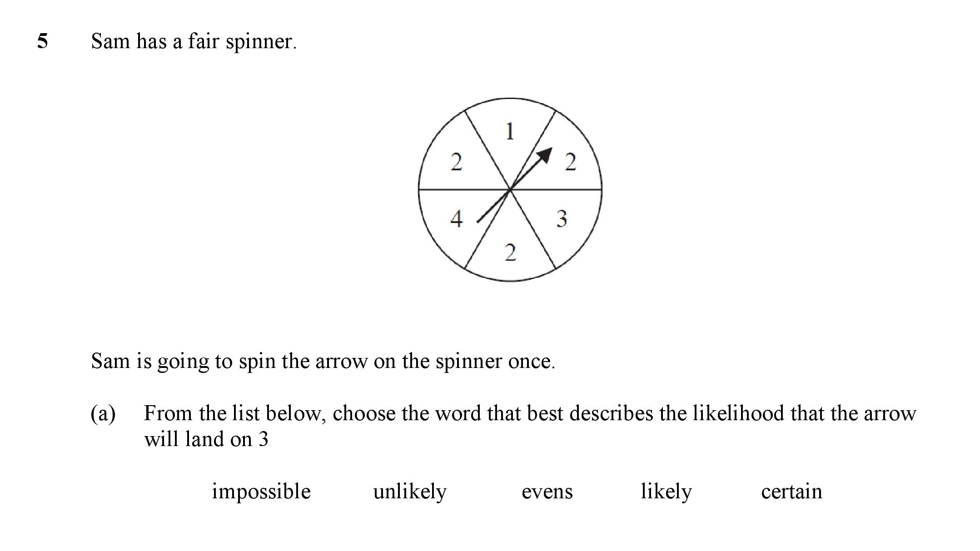Select the word "impossible"
The height and width of the screenshot is (551, 980).
click(261, 492)
